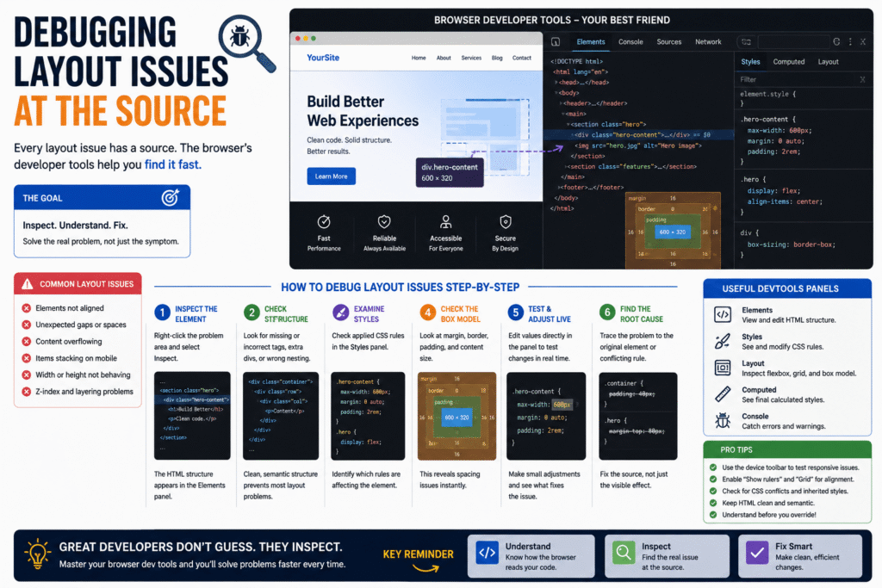Click the YourSite logo link
Image resolution: width=882 pixels, height=588 pixels.
[323, 58]
